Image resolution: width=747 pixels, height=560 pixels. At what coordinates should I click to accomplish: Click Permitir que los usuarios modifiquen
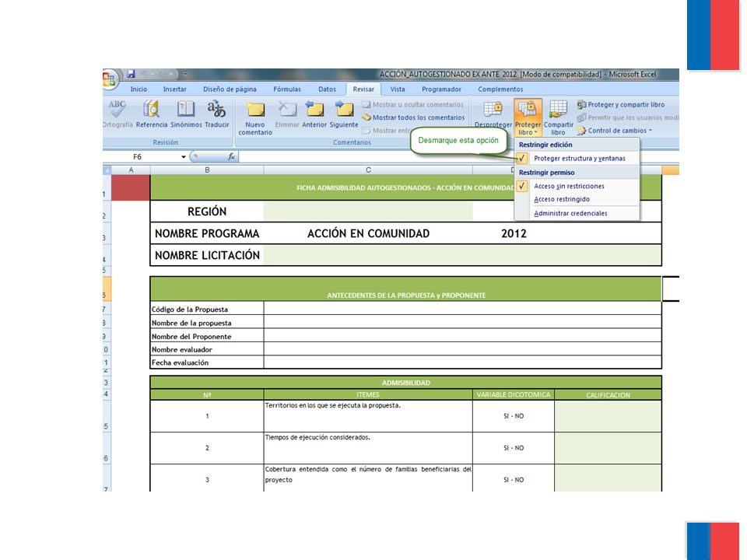[x=628, y=117]
